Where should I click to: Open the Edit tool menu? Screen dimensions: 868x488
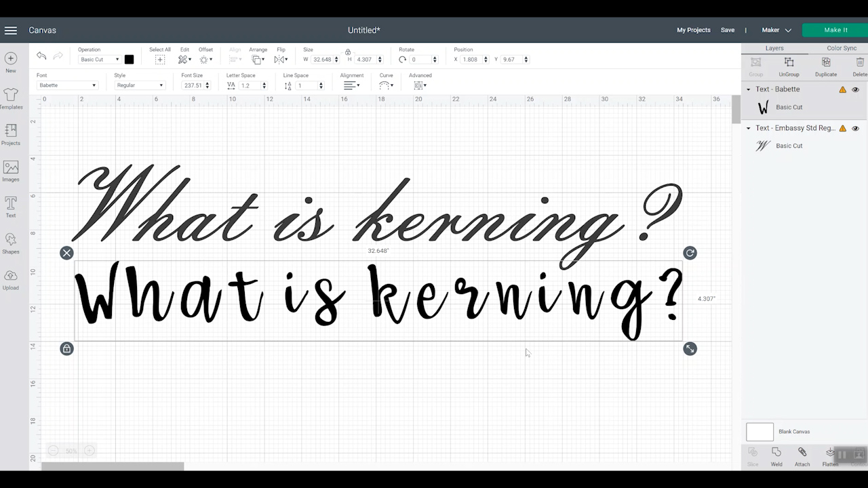point(184,60)
